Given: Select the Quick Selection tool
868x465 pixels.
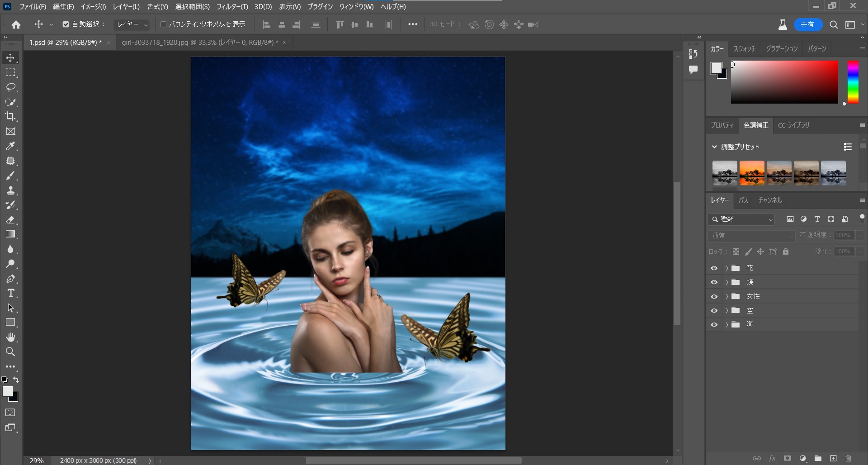Looking at the screenshot, I should [10, 102].
